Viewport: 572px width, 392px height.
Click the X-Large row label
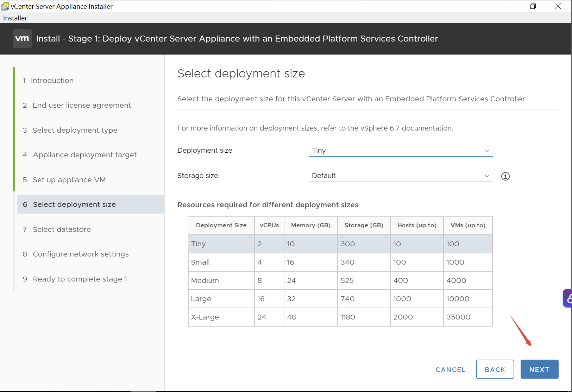click(205, 317)
